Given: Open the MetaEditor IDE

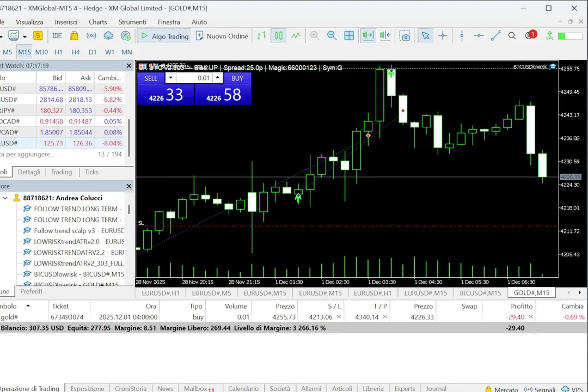Looking at the screenshot, I should click(x=57, y=36).
